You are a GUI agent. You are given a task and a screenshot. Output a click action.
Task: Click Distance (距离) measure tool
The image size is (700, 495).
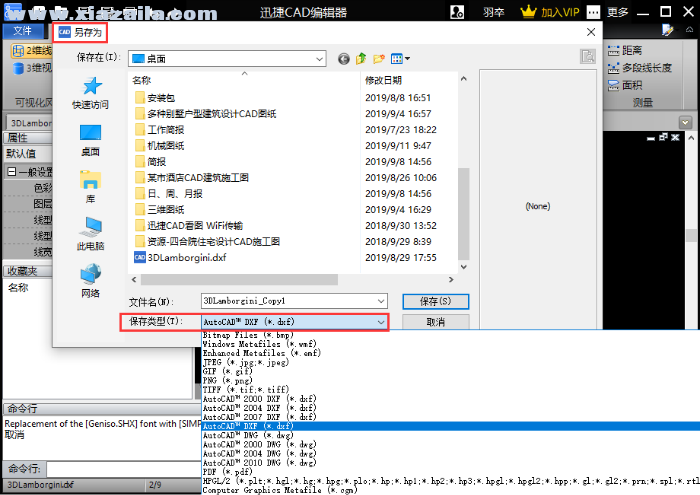625,50
